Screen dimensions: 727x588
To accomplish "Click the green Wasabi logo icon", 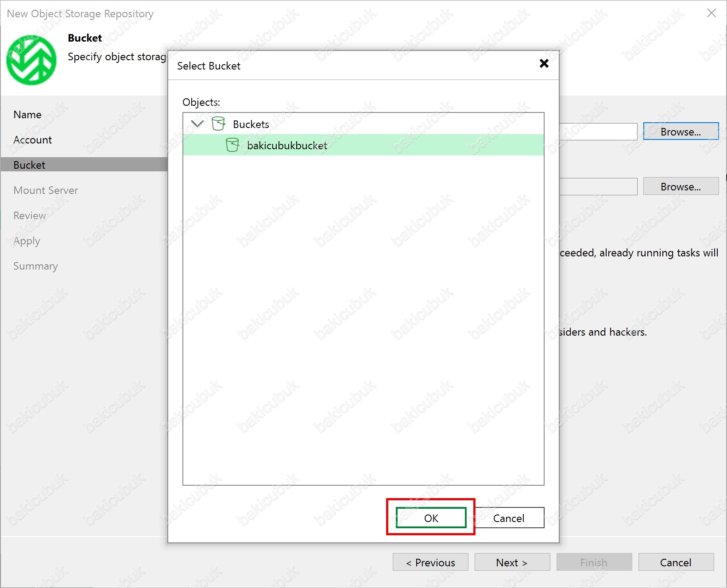I will click(x=31, y=60).
